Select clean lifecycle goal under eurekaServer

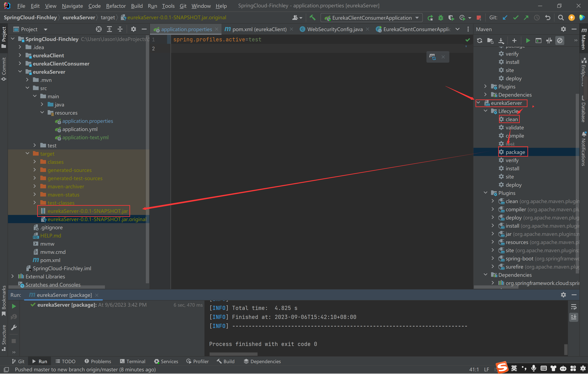512,119
